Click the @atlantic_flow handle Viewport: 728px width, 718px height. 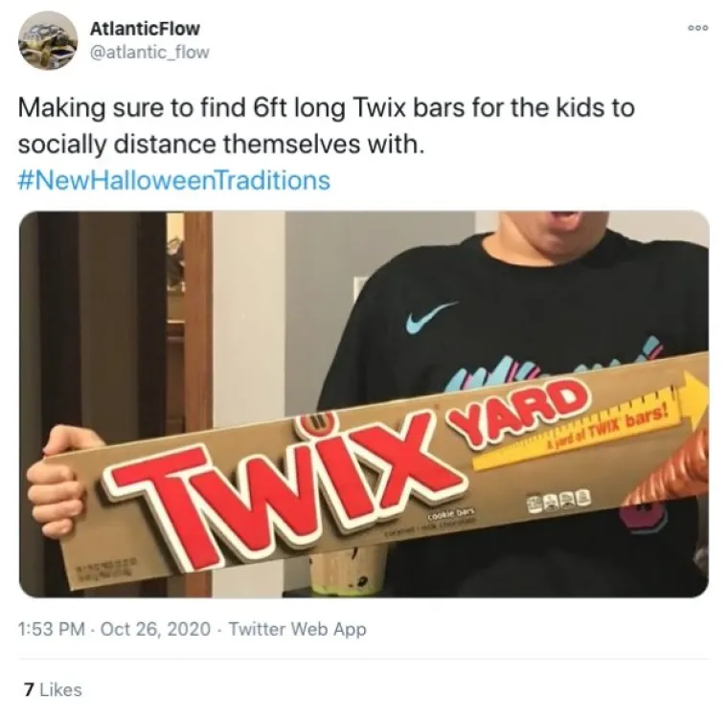coord(149,53)
